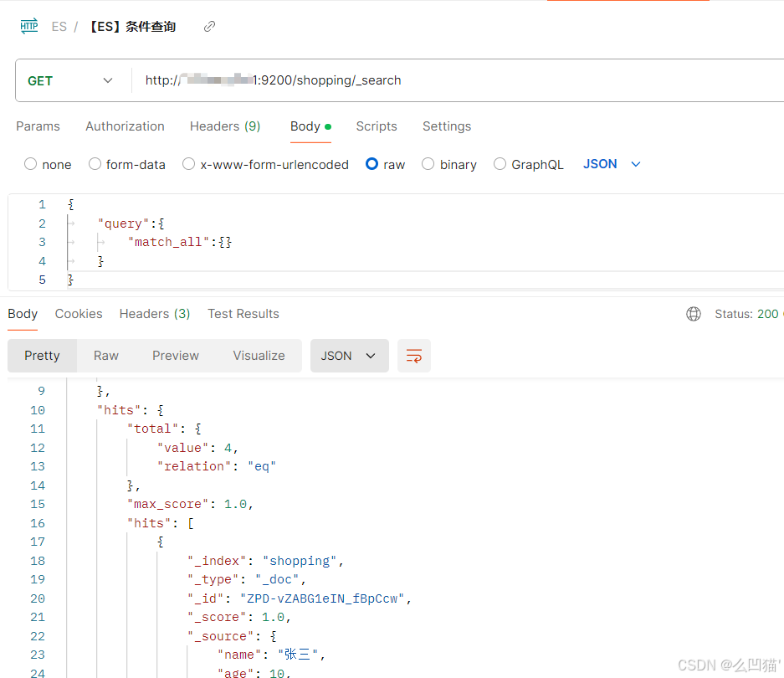The width and height of the screenshot is (784, 678).
Task: Open the Scripts tab
Action: pyautogui.click(x=377, y=126)
